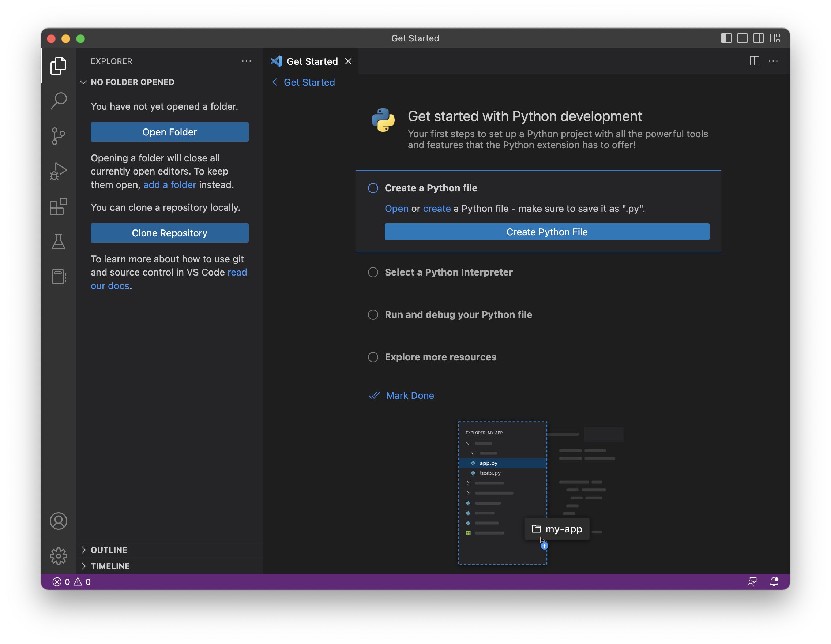Click errors and warnings status indicator
This screenshot has height=644, width=831.
click(x=72, y=581)
